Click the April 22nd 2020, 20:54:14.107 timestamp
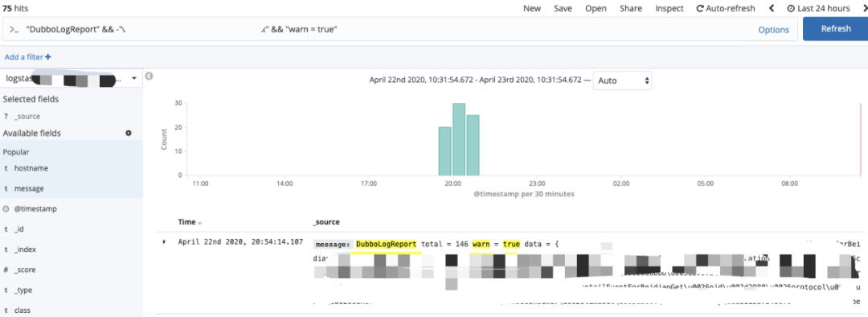The width and height of the screenshot is (868, 317). (240, 242)
